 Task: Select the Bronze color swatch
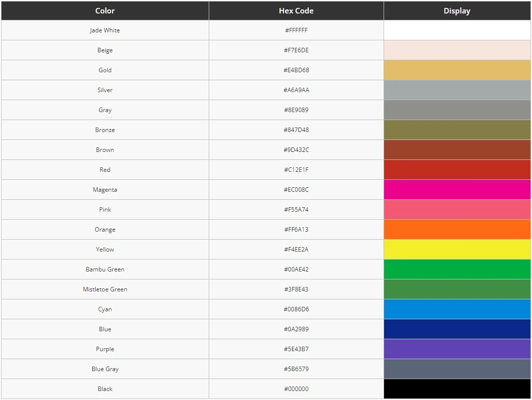[x=457, y=130]
